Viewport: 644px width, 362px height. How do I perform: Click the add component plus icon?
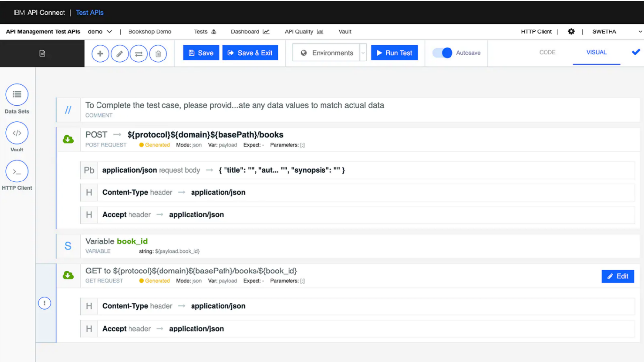(x=100, y=53)
